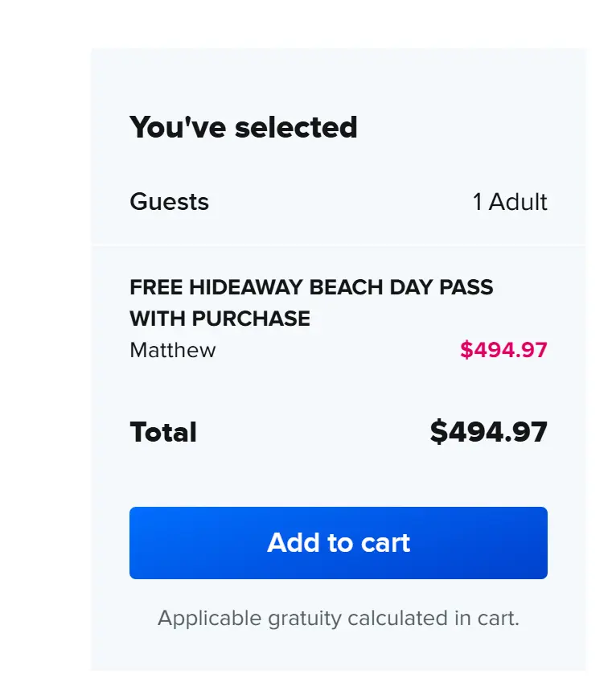Expand the FREE HIDEAWAY BEACH DAY PASS item
616x687 pixels.
click(x=311, y=287)
